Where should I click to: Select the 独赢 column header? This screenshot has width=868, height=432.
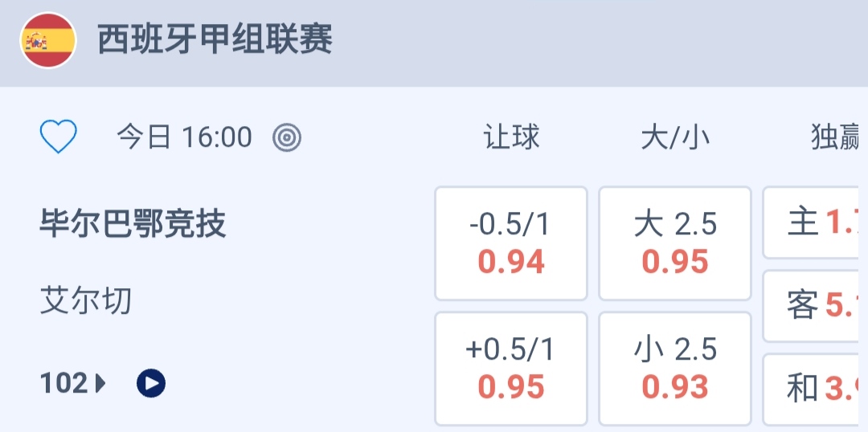pyautogui.click(x=836, y=138)
